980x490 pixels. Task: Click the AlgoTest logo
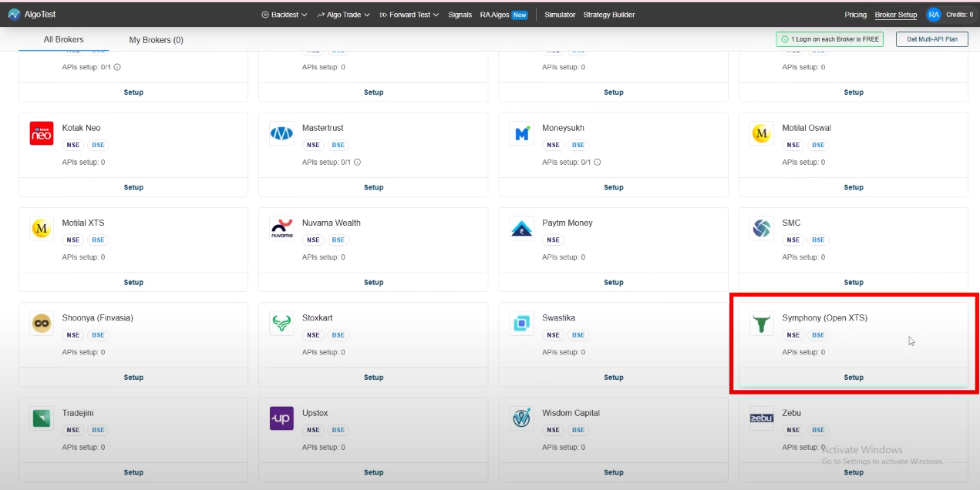(x=32, y=14)
